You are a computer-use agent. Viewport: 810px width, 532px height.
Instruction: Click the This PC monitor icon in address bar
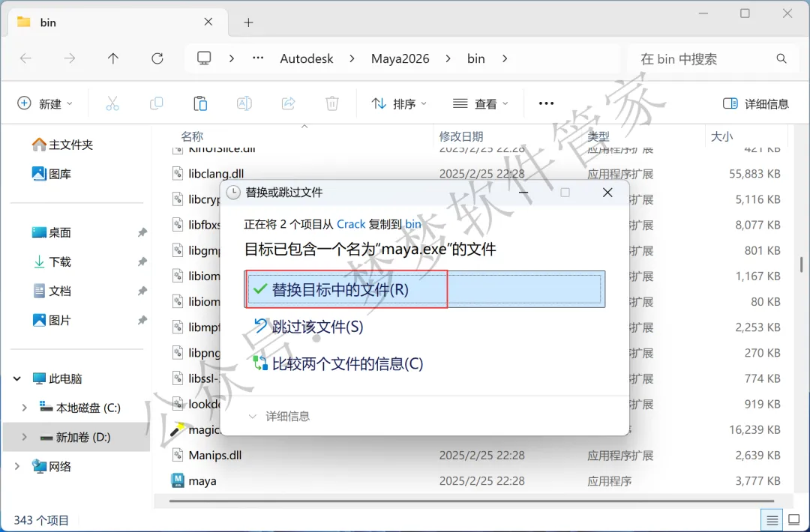coord(204,58)
